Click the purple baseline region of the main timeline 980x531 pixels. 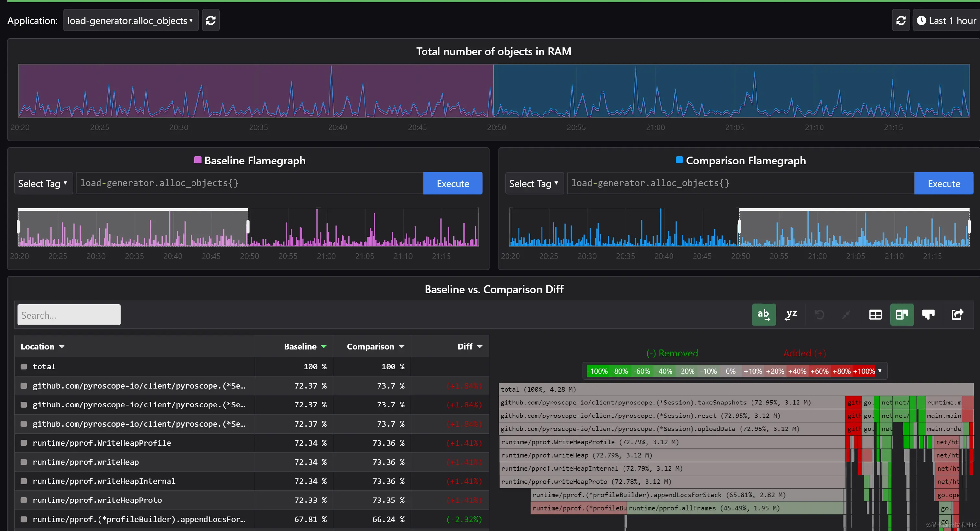coord(256,91)
